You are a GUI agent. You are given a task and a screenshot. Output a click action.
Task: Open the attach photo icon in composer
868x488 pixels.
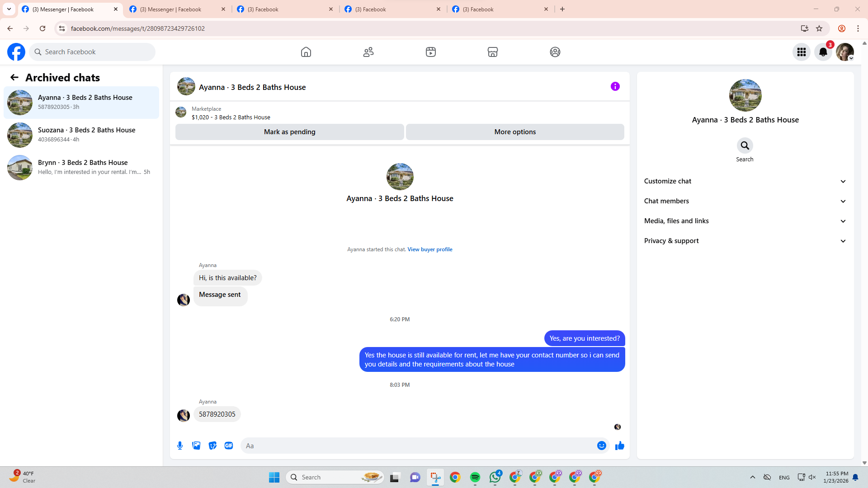click(x=196, y=446)
